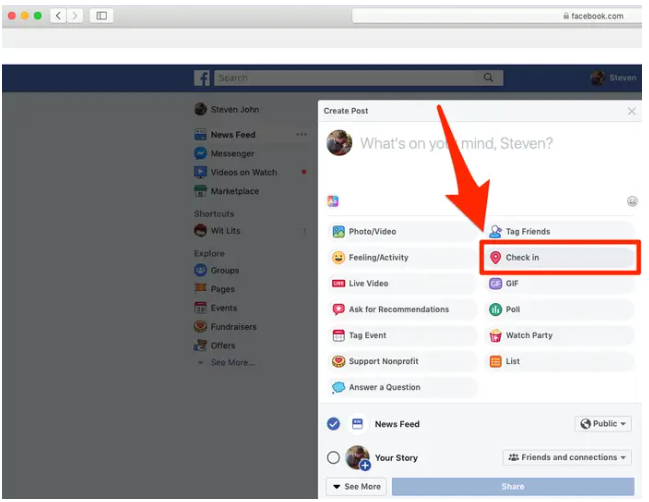Create a Poll post
The height and width of the screenshot is (502, 649).
559,309
